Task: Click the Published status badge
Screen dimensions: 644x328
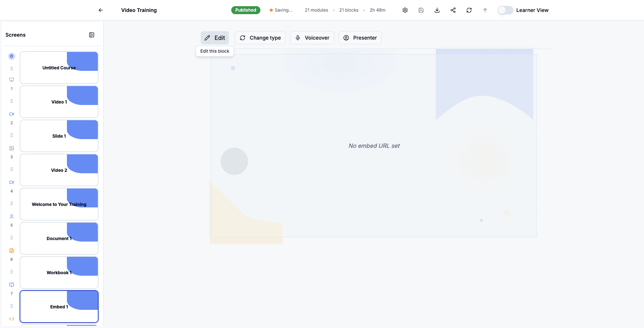Action: coord(245,10)
